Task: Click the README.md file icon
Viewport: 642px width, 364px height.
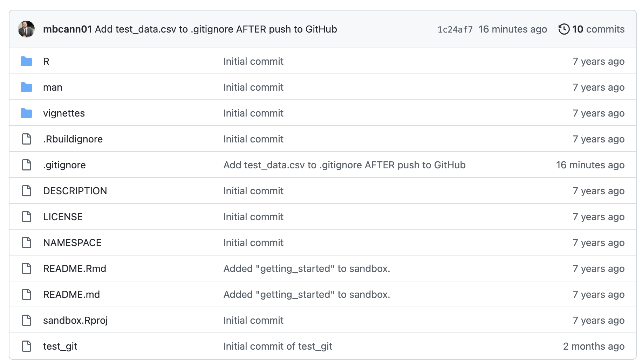Action: (26, 294)
